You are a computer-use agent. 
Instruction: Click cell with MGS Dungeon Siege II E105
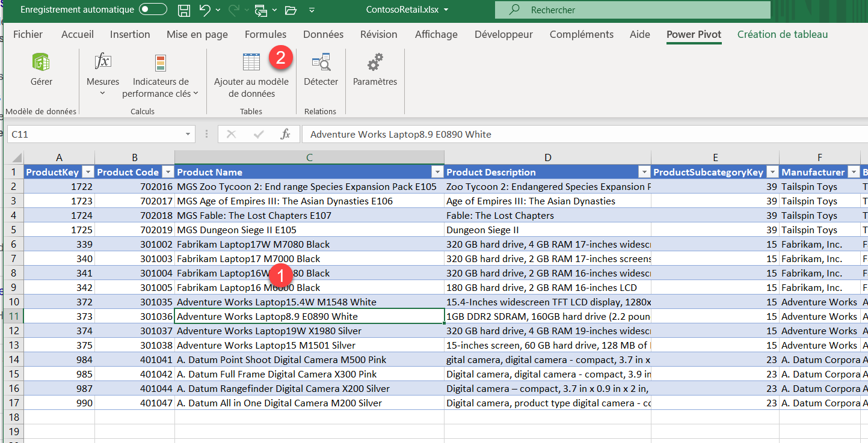(x=309, y=230)
